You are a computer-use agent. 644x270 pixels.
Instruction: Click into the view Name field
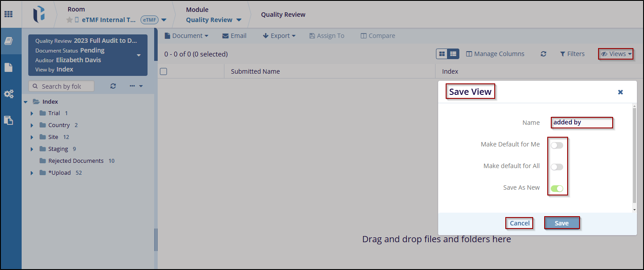[582, 123]
